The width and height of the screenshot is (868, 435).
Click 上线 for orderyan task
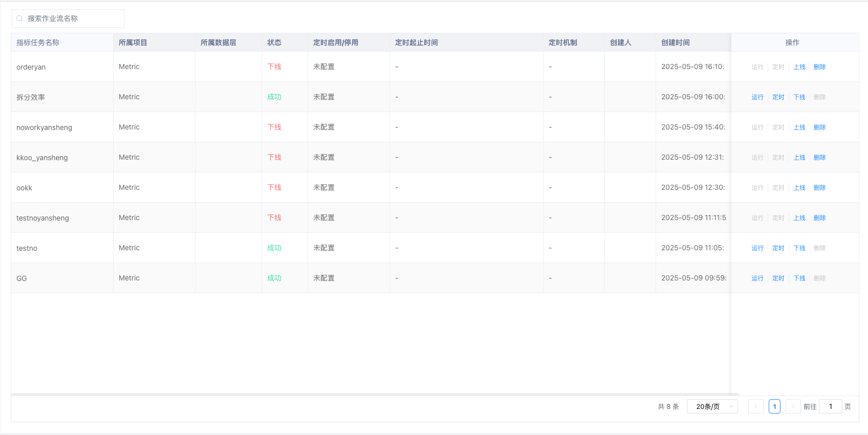(799, 67)
